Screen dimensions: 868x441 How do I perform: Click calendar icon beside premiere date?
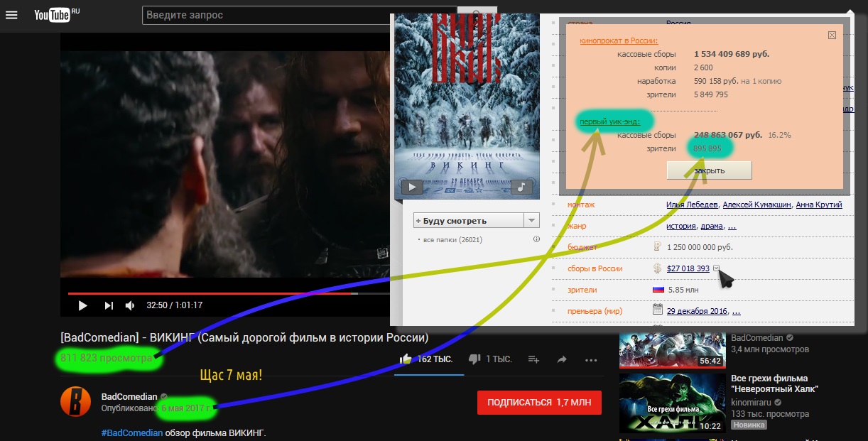coord(658,310)
